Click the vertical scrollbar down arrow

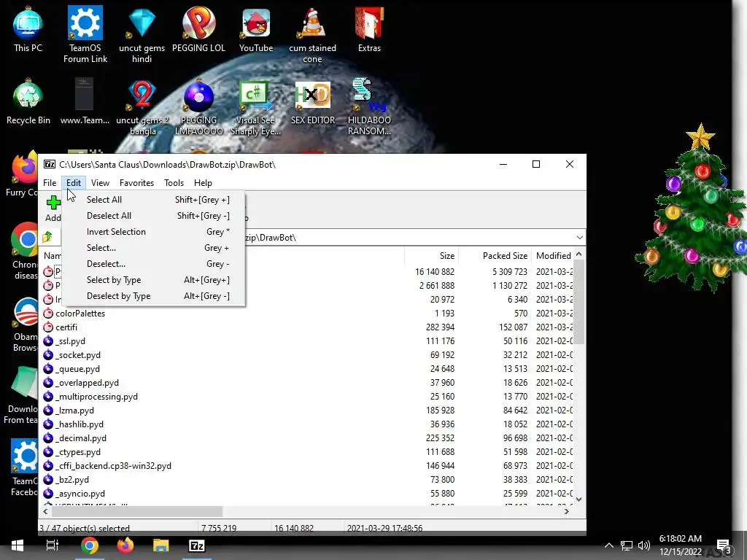click(x=578, y=499)
